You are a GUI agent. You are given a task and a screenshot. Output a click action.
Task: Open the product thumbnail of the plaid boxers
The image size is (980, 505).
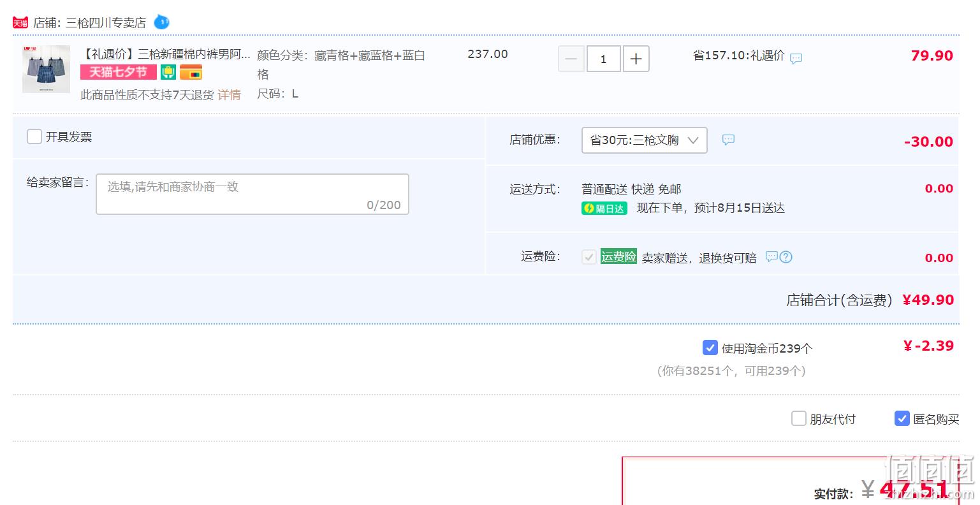[46, 69]
